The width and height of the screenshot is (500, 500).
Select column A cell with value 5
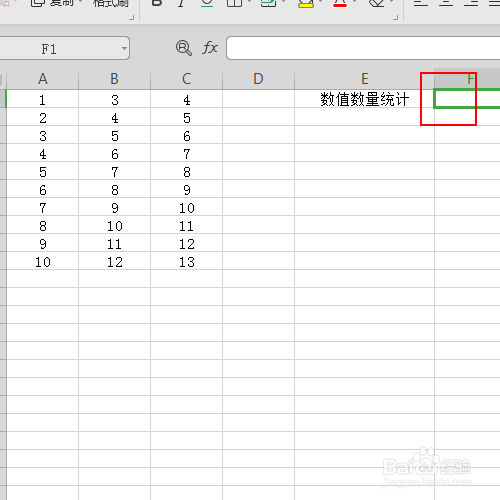tap(42, 172)
